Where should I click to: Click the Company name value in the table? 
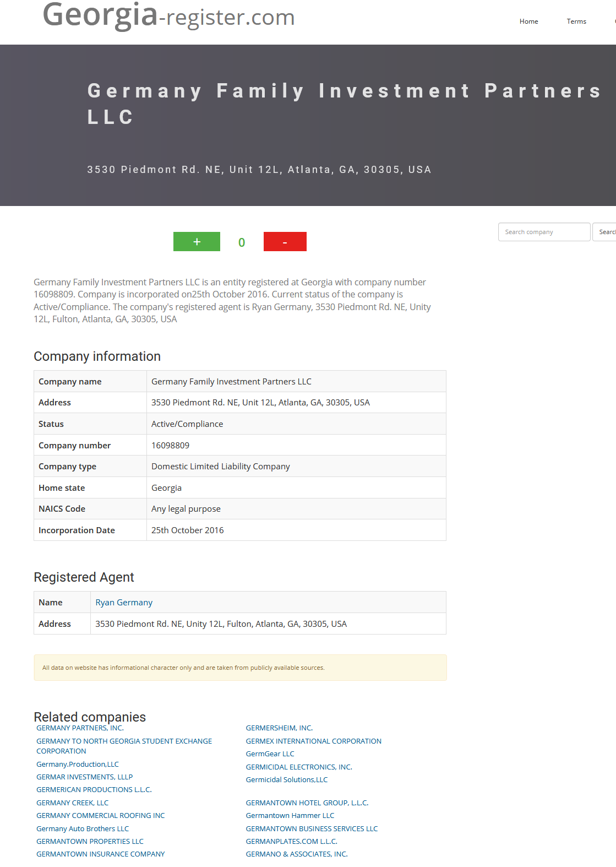[x=231, y=382]
